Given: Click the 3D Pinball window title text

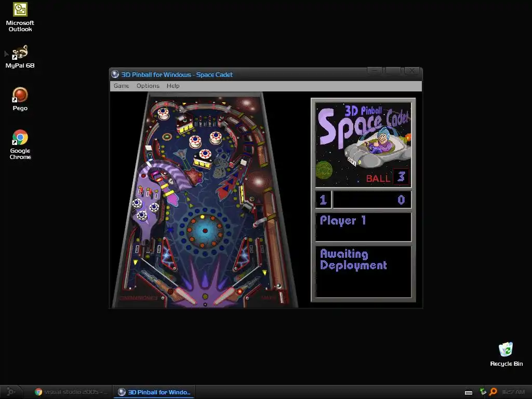Looking at the screenshot, I should tap(177, 75).
